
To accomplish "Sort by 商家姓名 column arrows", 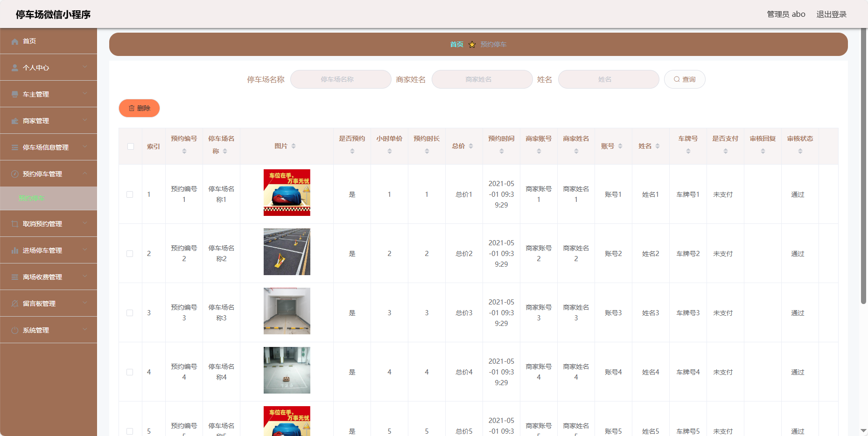I will (x=576, y=151).
